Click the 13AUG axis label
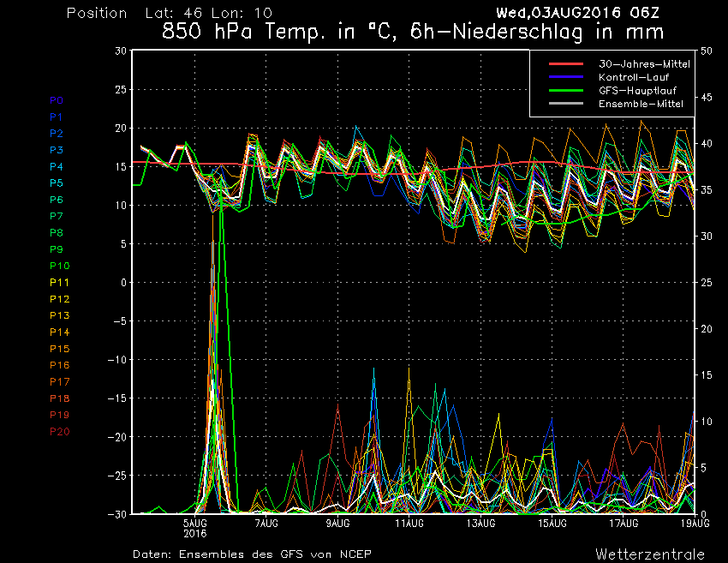 pos(481,524)
